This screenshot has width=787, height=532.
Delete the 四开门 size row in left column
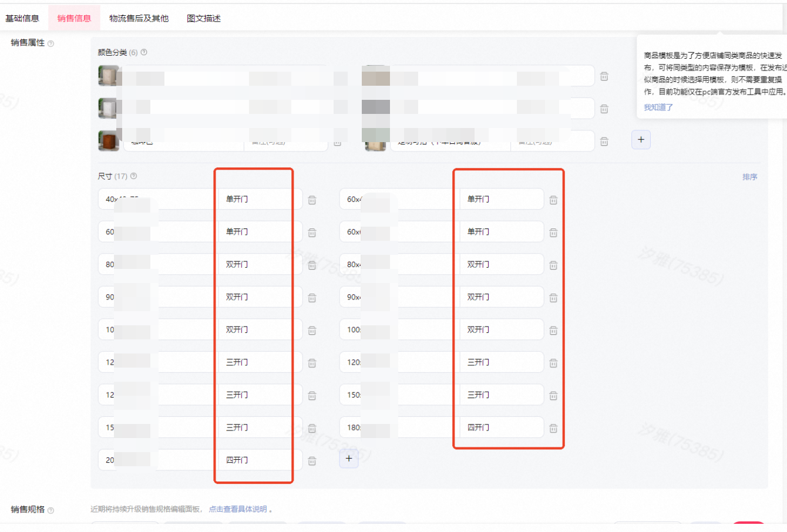point(312,461)
